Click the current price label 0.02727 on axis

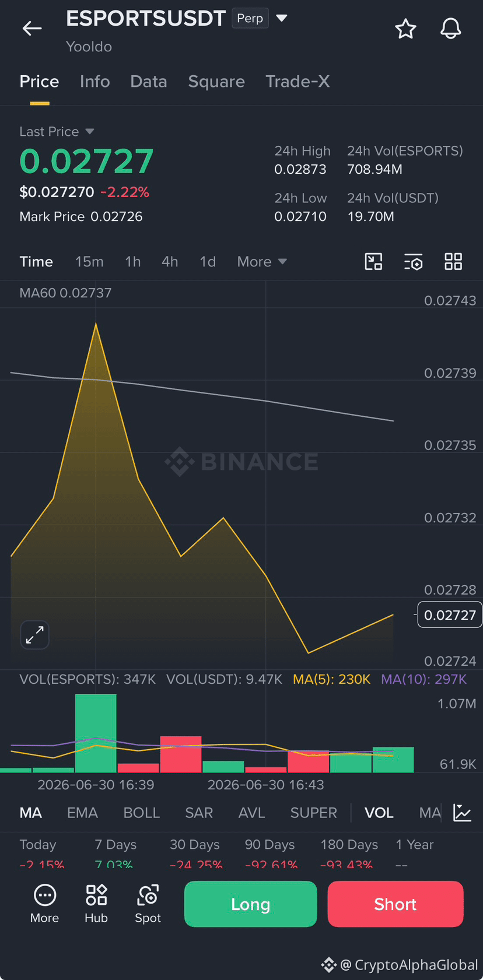click(450, 615)
